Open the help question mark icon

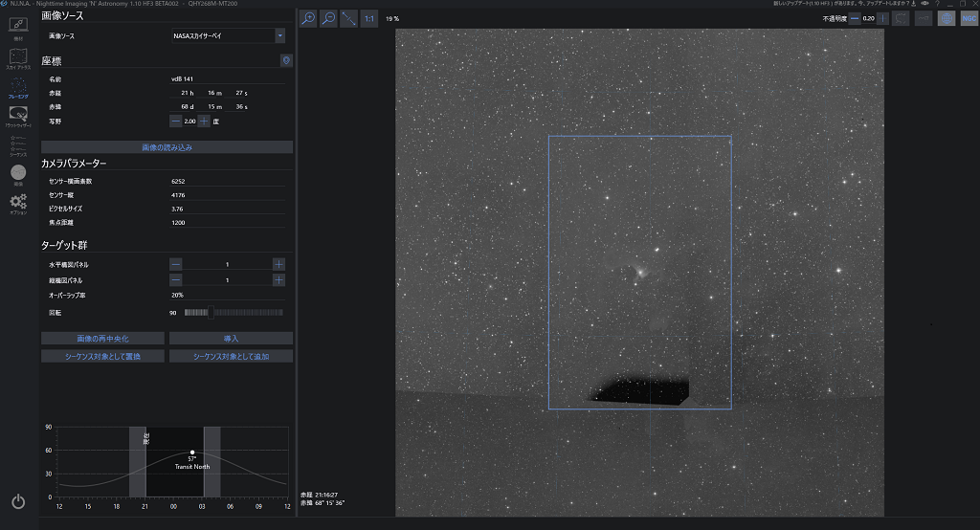point(937,4)
